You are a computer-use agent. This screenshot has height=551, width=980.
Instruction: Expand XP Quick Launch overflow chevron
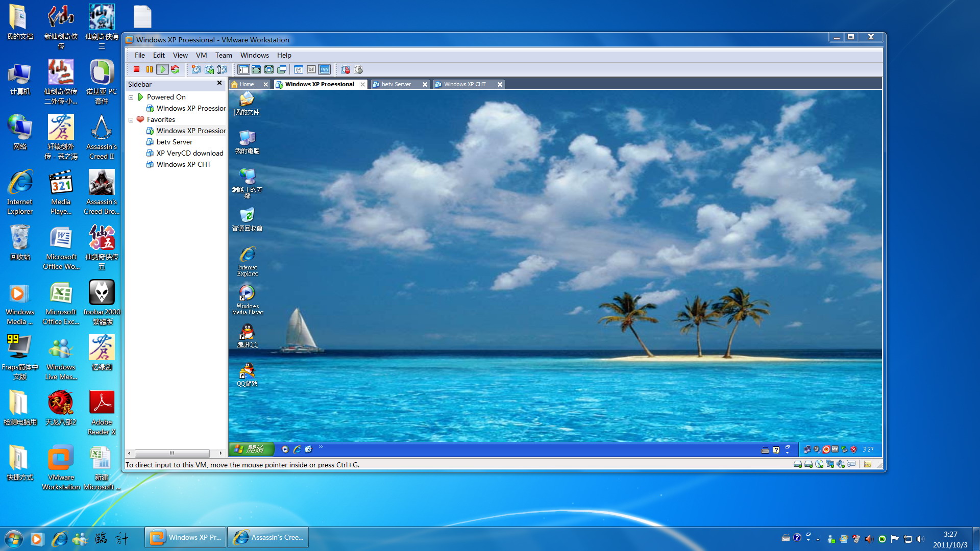tap(321, 447)
